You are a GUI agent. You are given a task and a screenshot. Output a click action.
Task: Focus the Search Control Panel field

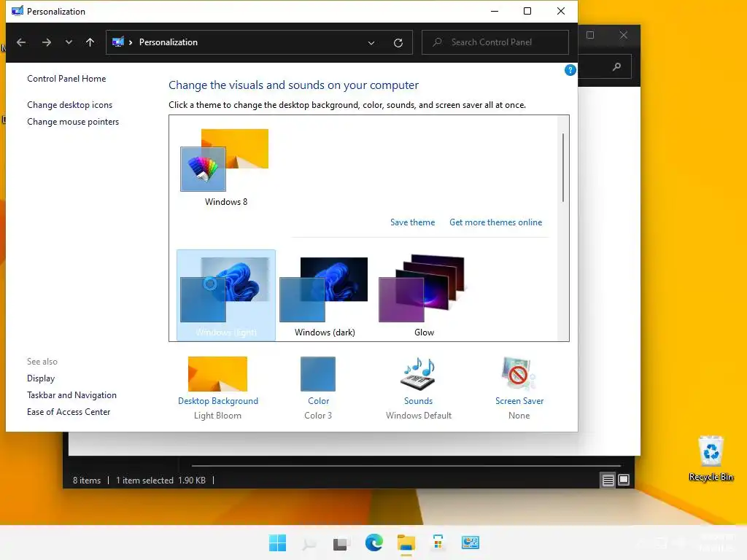[495, 42]
